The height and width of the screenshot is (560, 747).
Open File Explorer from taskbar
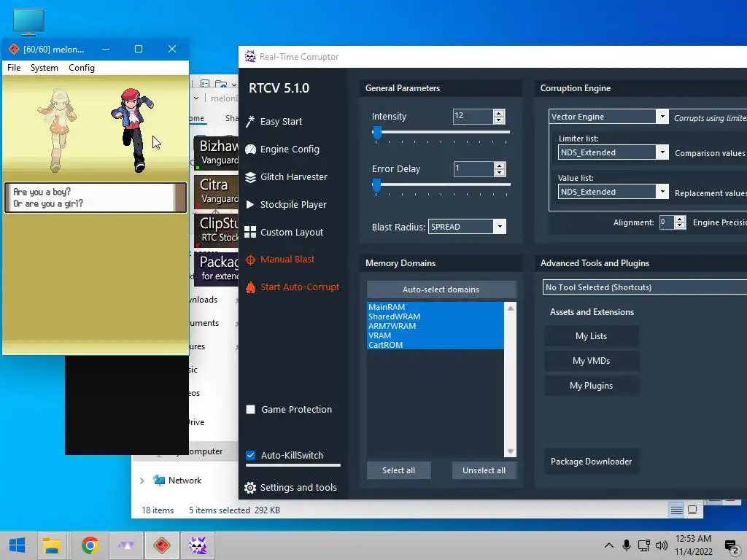(x=52, y=545)
